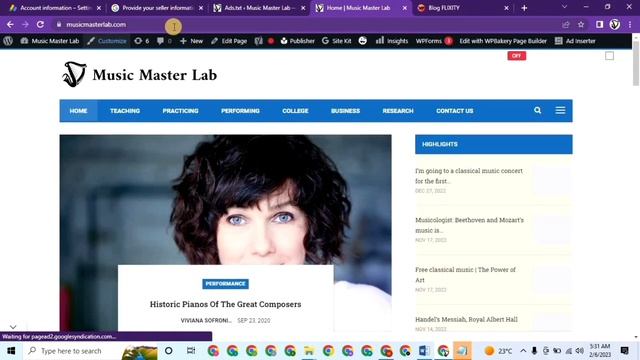
Task: Select the HOME menu item
Action: (x=78, y=111)
